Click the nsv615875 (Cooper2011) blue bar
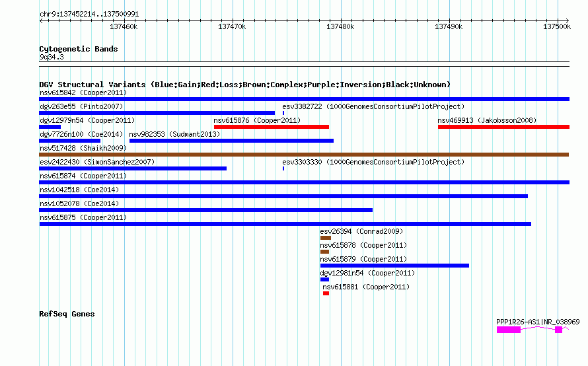 click(x=285, y=224)
